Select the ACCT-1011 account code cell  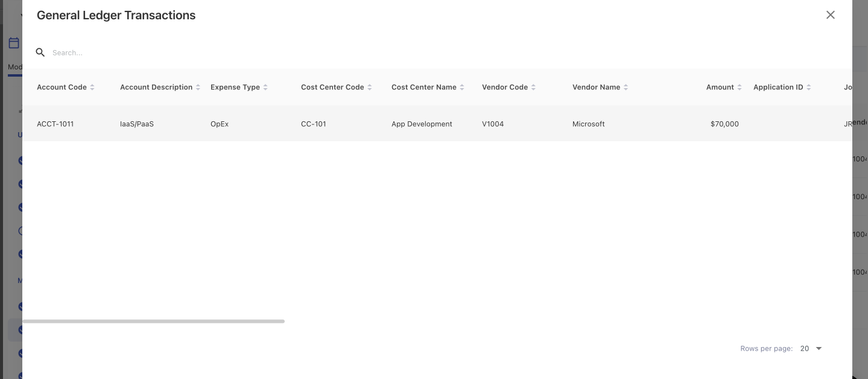pos(55,124)
